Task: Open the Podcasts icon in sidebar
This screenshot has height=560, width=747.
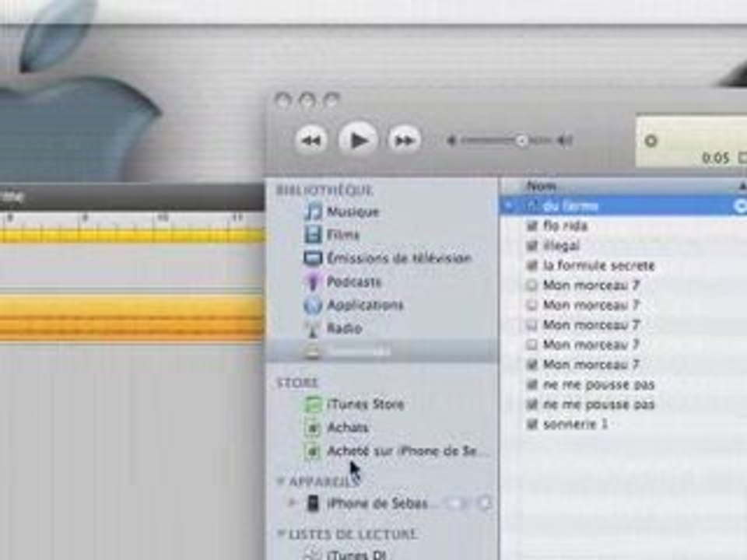Action: tap(313, 282)
